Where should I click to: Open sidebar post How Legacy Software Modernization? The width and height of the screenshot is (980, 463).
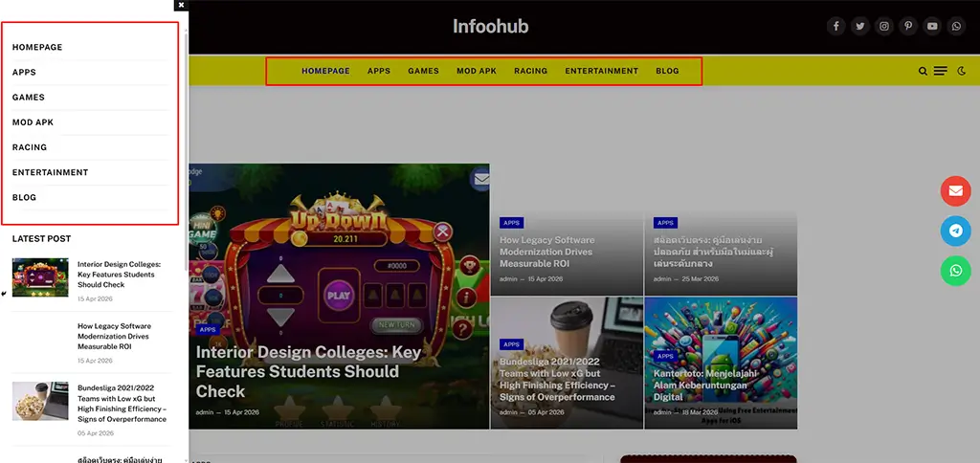[x=115, y=336]
